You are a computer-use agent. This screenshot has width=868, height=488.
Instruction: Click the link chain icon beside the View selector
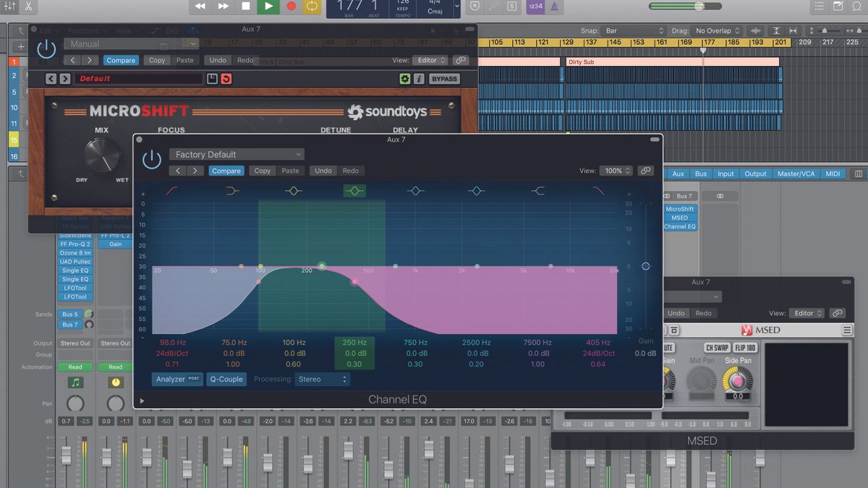646,171
